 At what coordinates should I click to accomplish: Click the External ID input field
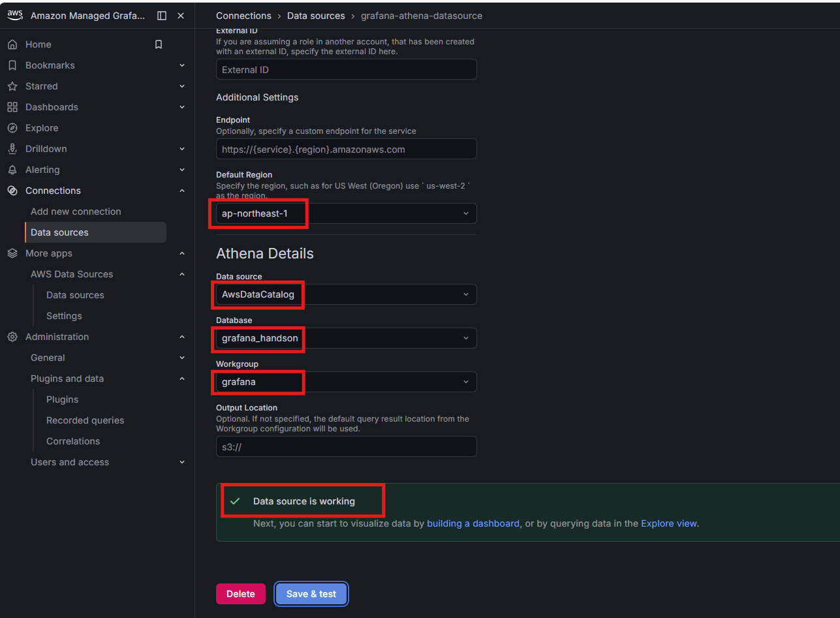(x=347, y=70)
